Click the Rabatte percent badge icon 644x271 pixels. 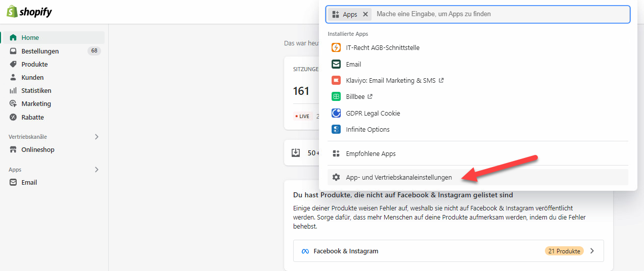pos(13,117)
